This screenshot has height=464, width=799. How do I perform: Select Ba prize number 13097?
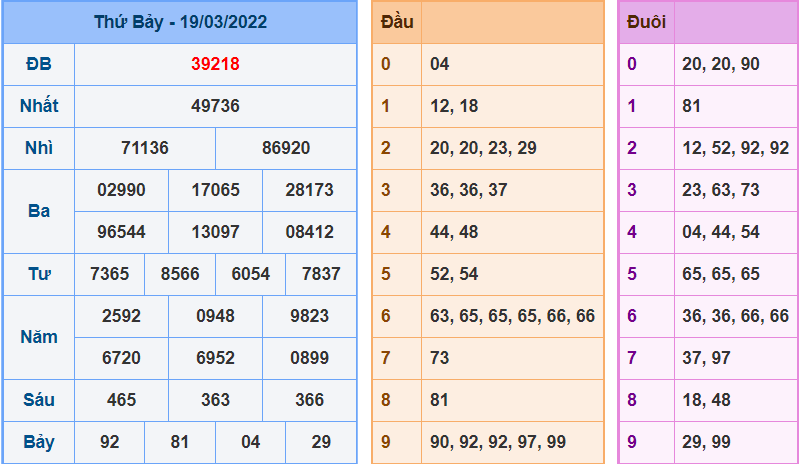215,232
